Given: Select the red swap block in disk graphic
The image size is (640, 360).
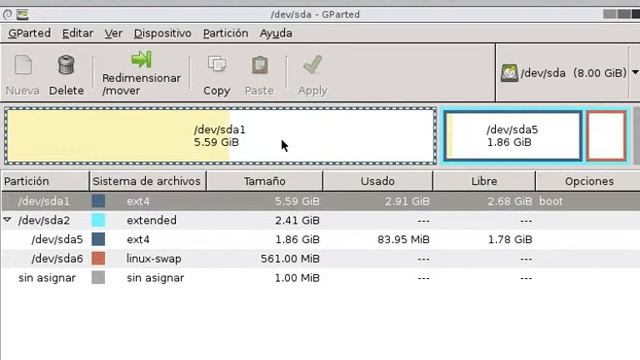Looking at the screenshot, I should [x=607, y=136].
